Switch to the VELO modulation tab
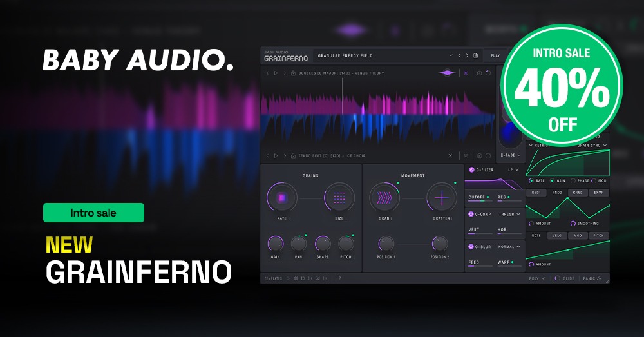Screen dimensions: 644x337 click(557, 236)
